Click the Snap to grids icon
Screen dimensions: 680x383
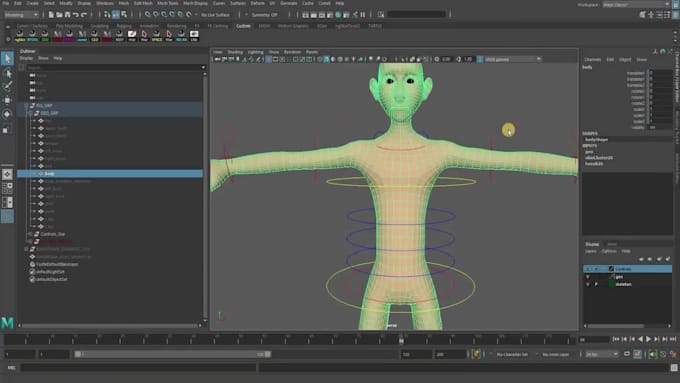pyautogui.click(x=148, y=15)
